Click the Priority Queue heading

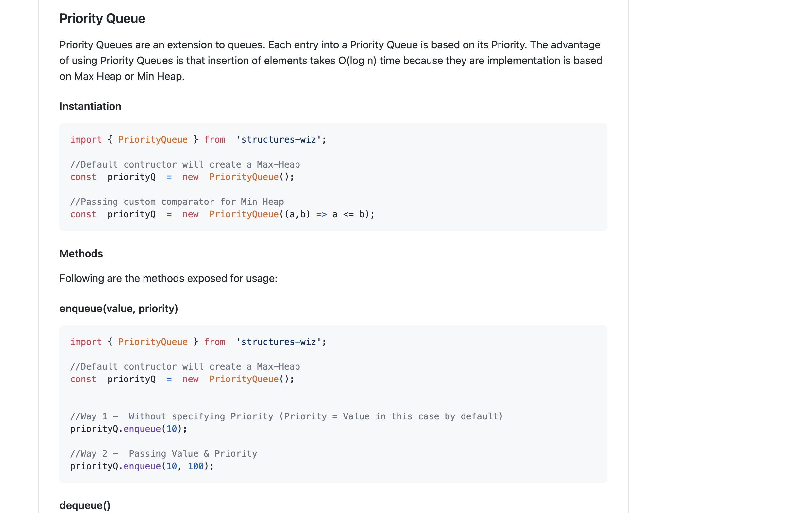tap(102, 19)
